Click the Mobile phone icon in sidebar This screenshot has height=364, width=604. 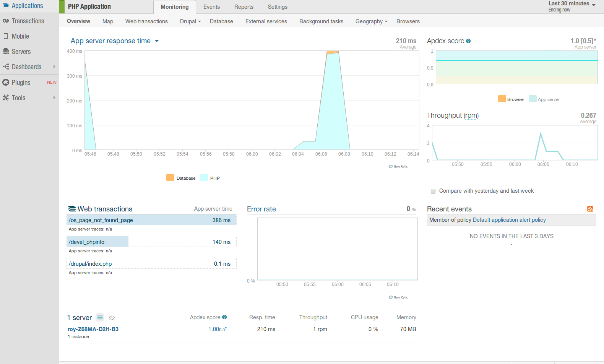(x=6, y=36)
